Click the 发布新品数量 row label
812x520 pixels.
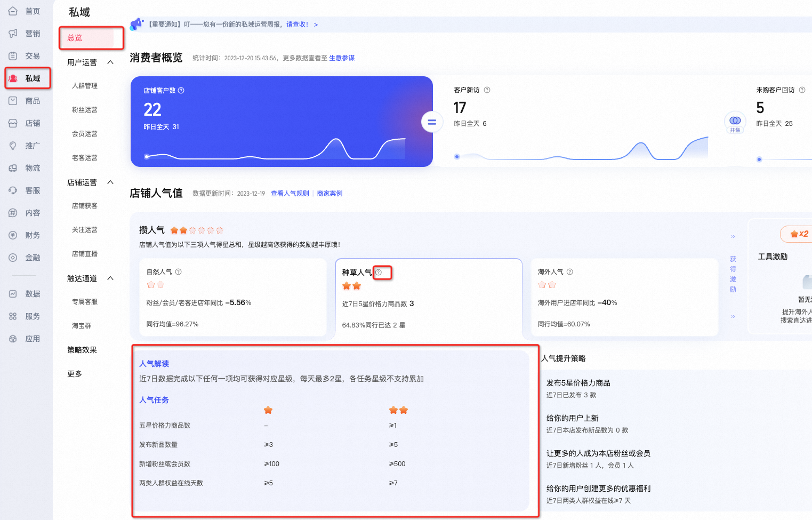click(x=158, y=445)
